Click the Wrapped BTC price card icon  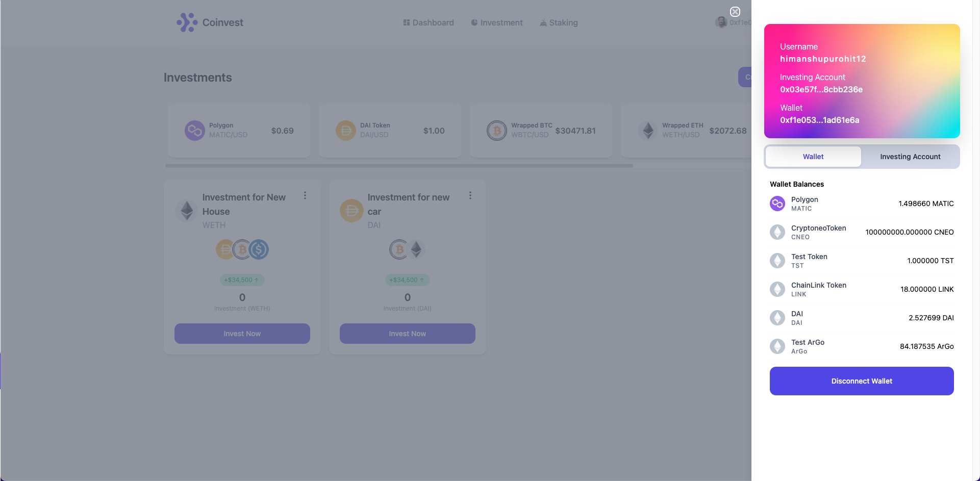[x=496, y=130]
